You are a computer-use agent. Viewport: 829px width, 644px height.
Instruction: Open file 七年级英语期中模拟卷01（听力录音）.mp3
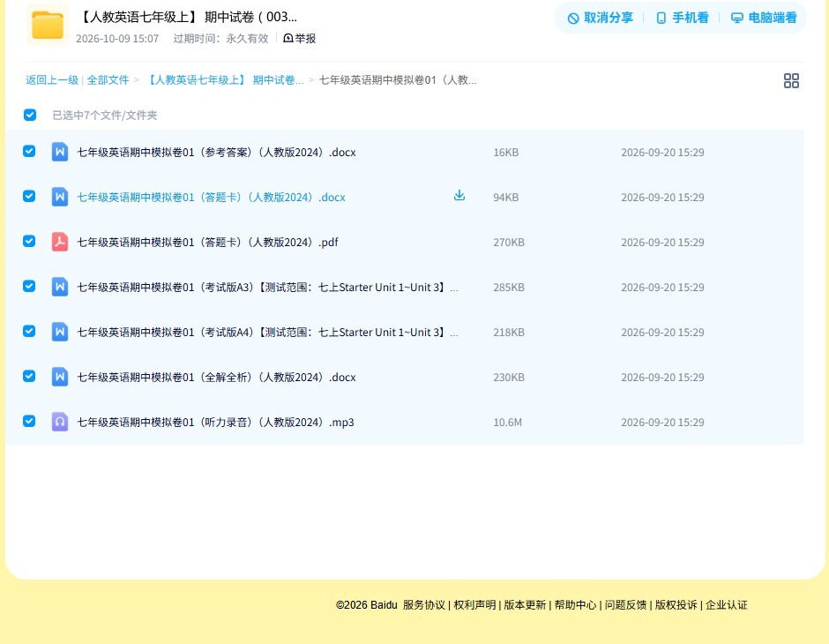pyautogui.click(x=216, y=422)
